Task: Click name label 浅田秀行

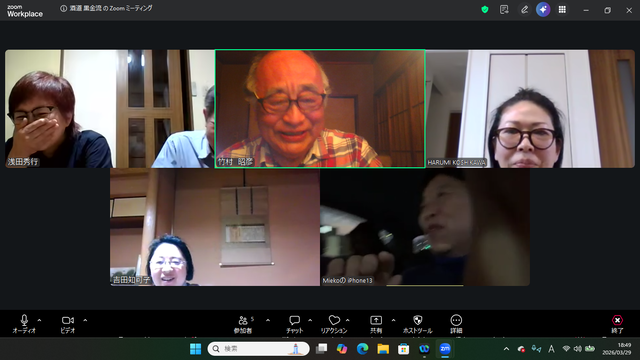Action: [23, 162]
